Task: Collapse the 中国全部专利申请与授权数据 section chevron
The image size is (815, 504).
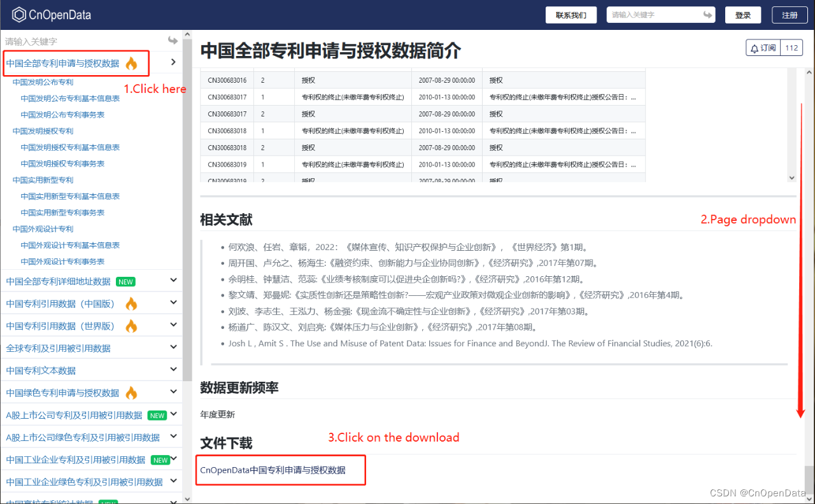Action: tap(173, 62)
